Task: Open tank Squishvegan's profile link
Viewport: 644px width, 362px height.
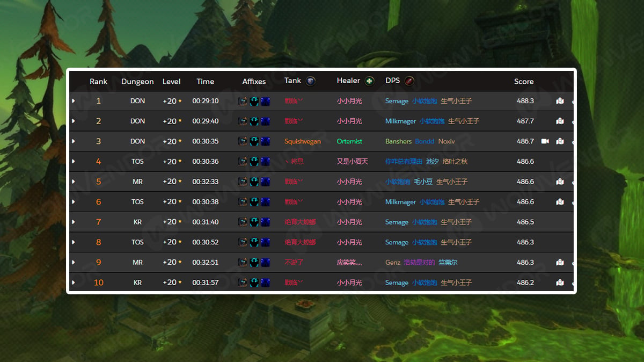Action: coord(303,141)
